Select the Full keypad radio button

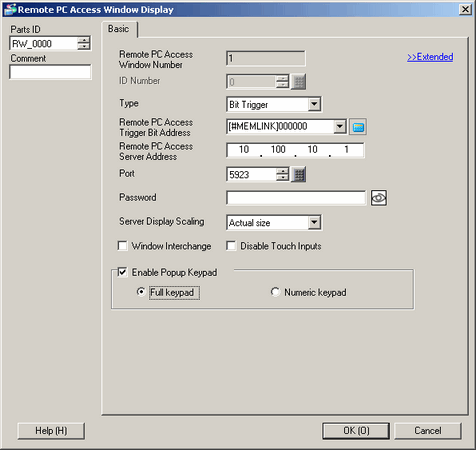tap(141, 292)
